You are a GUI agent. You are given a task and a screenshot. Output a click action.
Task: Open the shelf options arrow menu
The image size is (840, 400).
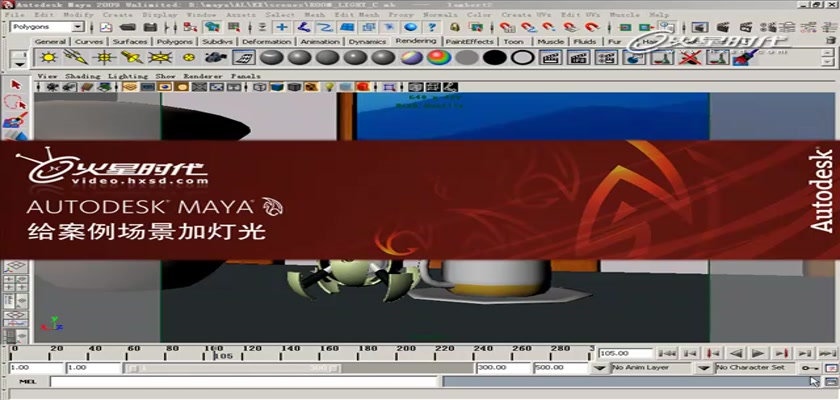[x=19, y=64]
